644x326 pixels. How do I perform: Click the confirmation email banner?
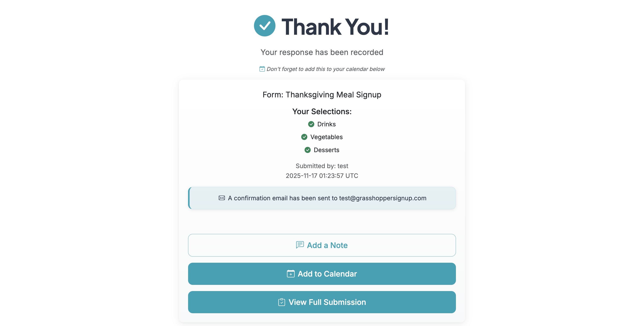(322, 198)
